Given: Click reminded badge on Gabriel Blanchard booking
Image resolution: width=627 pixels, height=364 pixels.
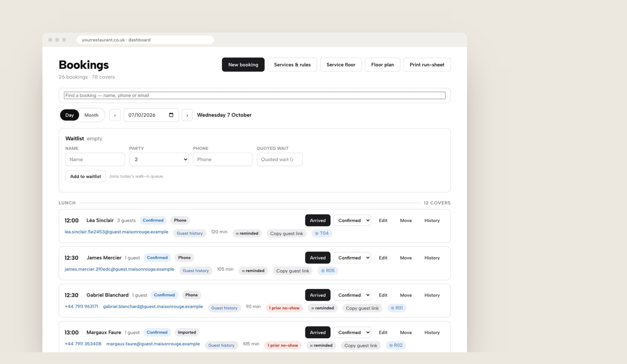Looking at the screenshot, I should pos(323,308).
